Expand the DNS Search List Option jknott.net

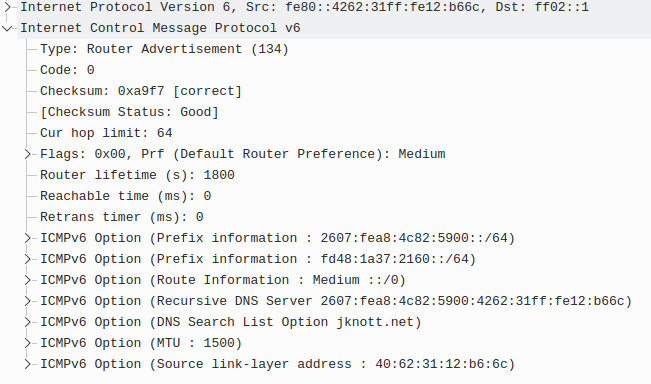(x=27, y=322)
